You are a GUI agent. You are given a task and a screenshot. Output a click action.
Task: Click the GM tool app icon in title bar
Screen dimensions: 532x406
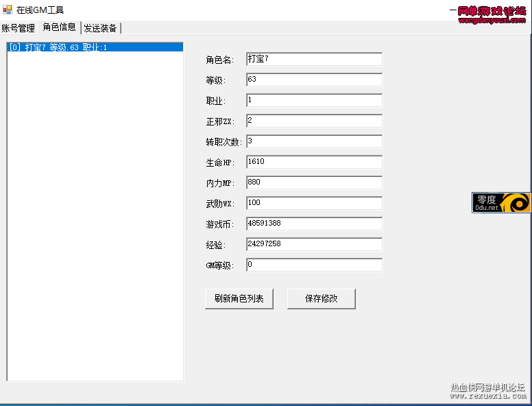pos(7,10)
